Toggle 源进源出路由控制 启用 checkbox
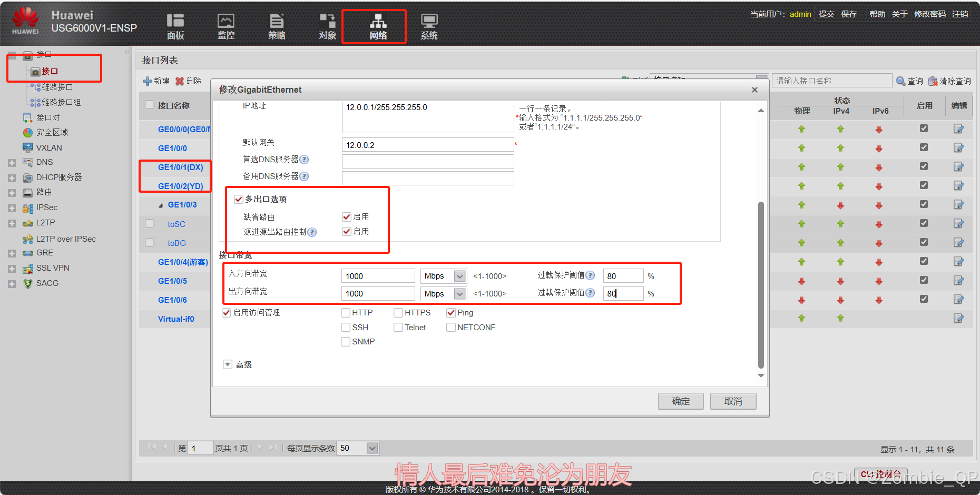This screenshot has height=495, width=980. click(347, 231)
